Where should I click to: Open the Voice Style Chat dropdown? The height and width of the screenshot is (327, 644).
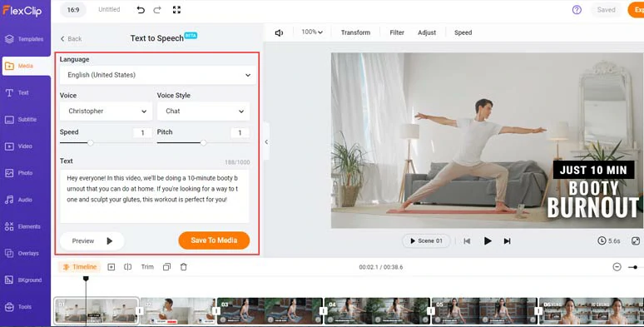(203, 111)
